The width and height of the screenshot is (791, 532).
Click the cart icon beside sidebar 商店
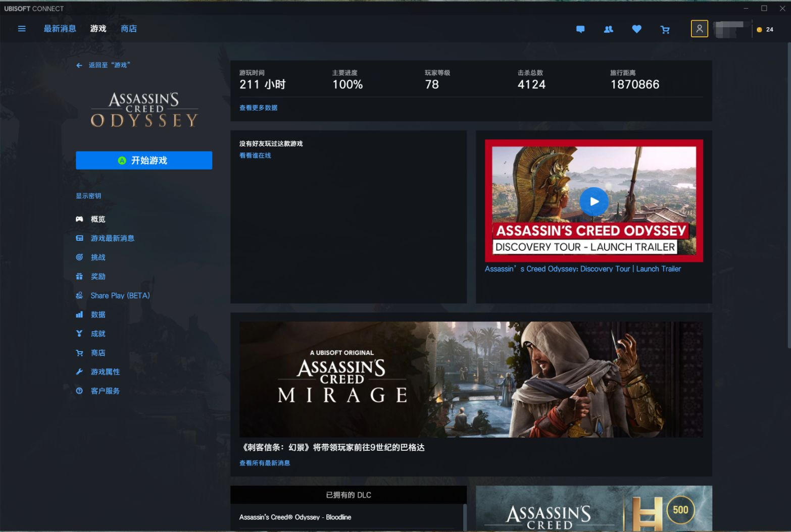pyautogui.click(x=79, y=353)
